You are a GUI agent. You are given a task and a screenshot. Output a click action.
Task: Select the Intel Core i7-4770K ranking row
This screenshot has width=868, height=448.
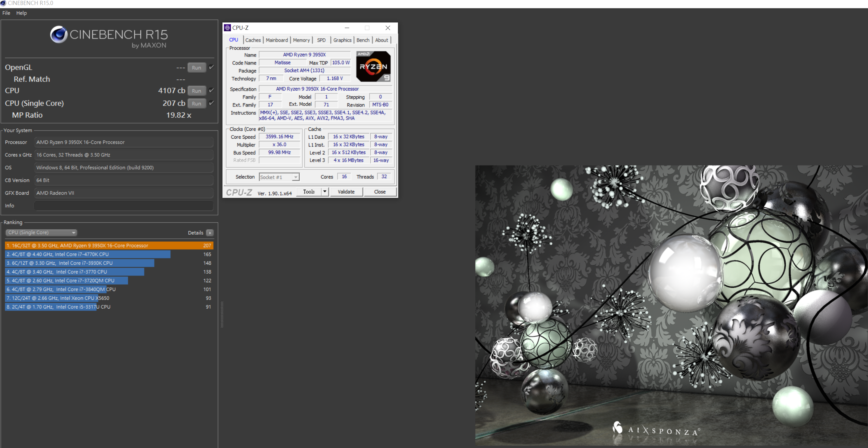109,254
